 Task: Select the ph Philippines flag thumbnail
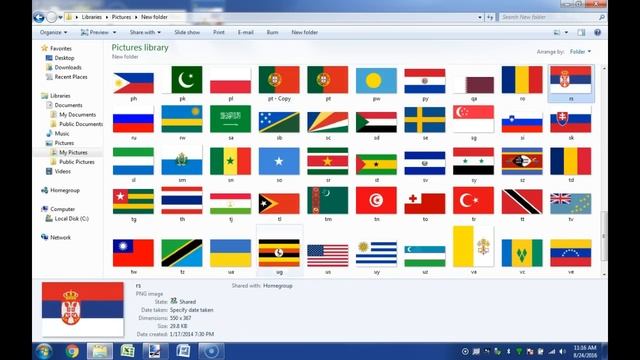(133, 83)
